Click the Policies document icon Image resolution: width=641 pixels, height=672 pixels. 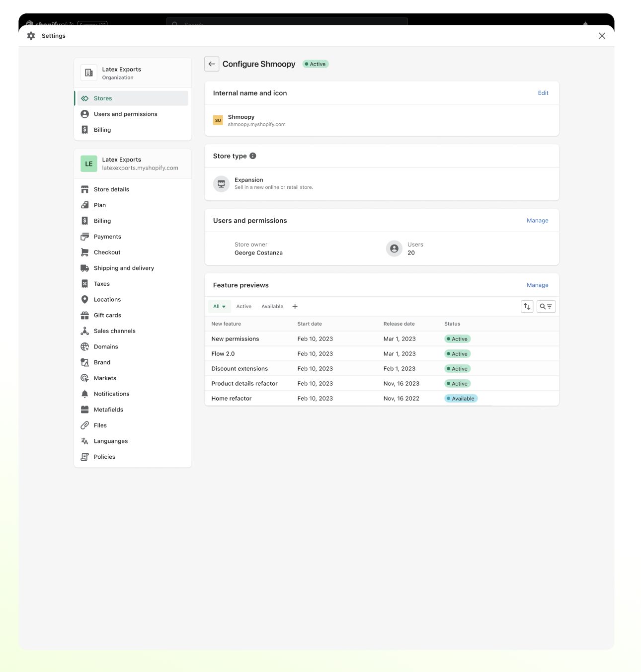(85, 457)
